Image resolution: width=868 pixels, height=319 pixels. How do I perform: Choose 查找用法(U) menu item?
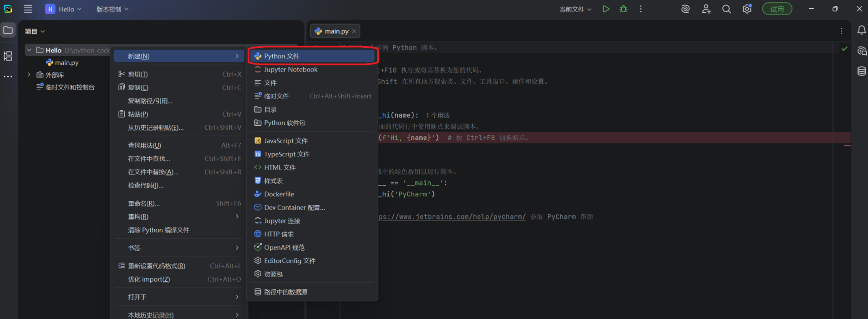pos(179,145)
